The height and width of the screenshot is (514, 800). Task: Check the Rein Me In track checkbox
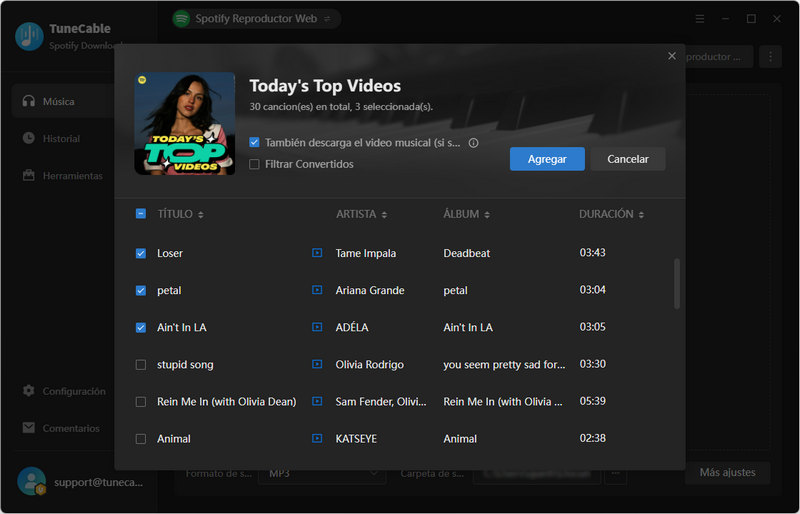click(141, 402)
